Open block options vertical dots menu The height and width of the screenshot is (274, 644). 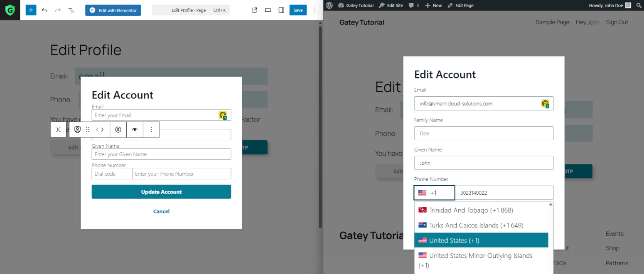coord(151,130)
